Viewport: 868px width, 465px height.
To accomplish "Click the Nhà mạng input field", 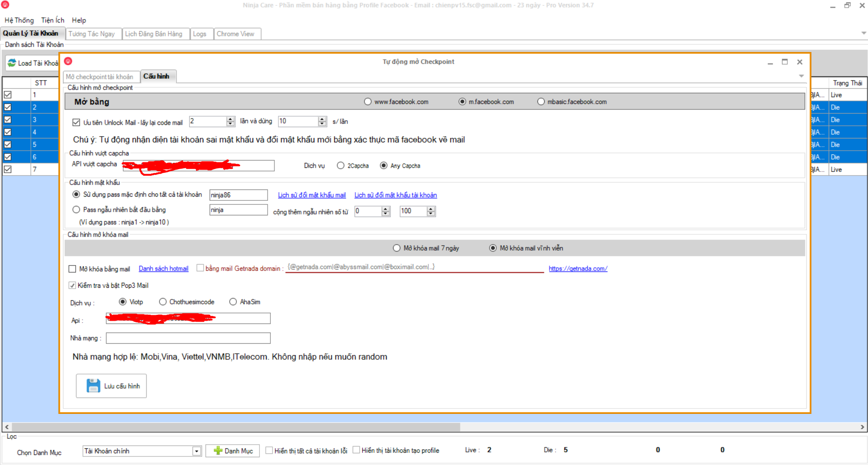I will [188, 338].
